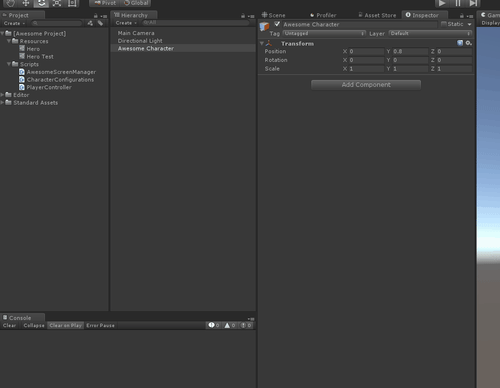Click the Pause button
This screenshot has width=500, height=388.
tap(458, 3)
